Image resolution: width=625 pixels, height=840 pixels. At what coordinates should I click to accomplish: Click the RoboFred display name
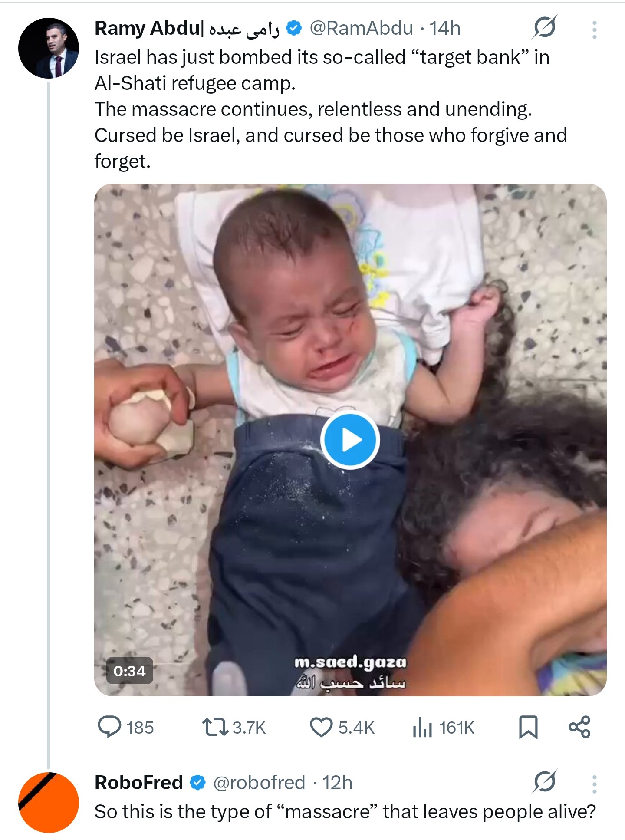point(139,783)
